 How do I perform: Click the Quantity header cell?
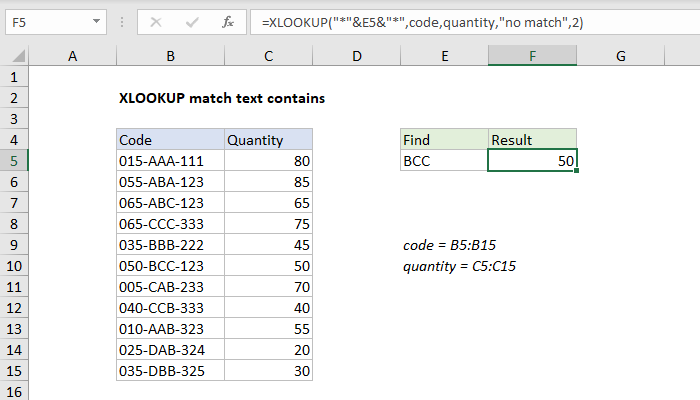[x=269, y=140]
